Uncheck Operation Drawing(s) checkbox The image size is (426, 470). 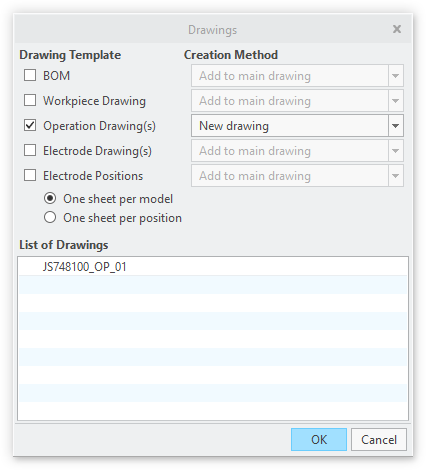click(x=30, y=125)
